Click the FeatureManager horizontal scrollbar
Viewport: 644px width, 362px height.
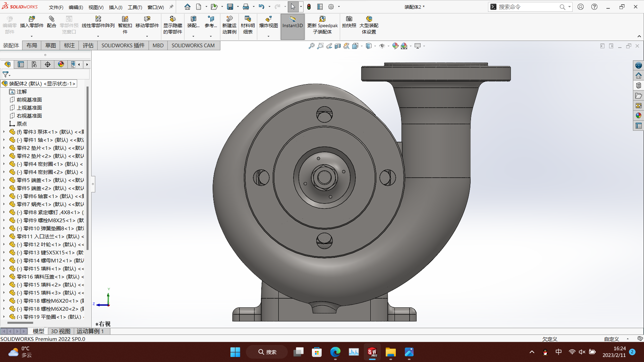point(20,323)
